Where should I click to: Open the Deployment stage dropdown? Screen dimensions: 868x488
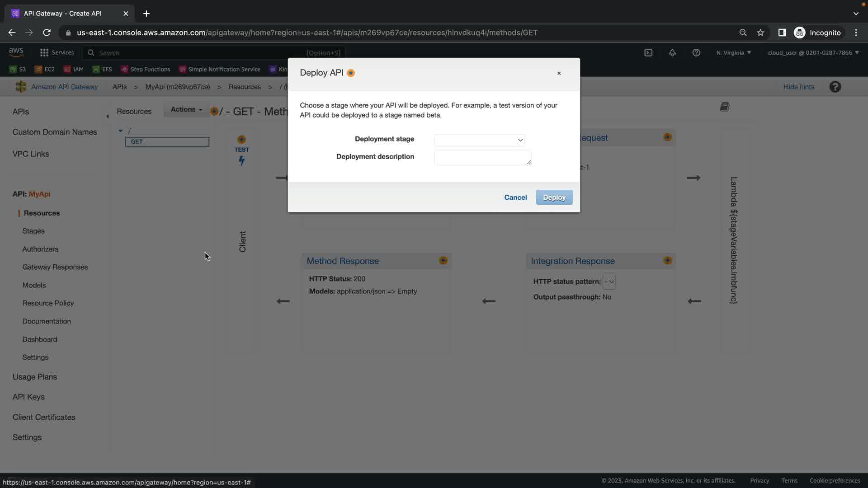[x=479, y=140]
